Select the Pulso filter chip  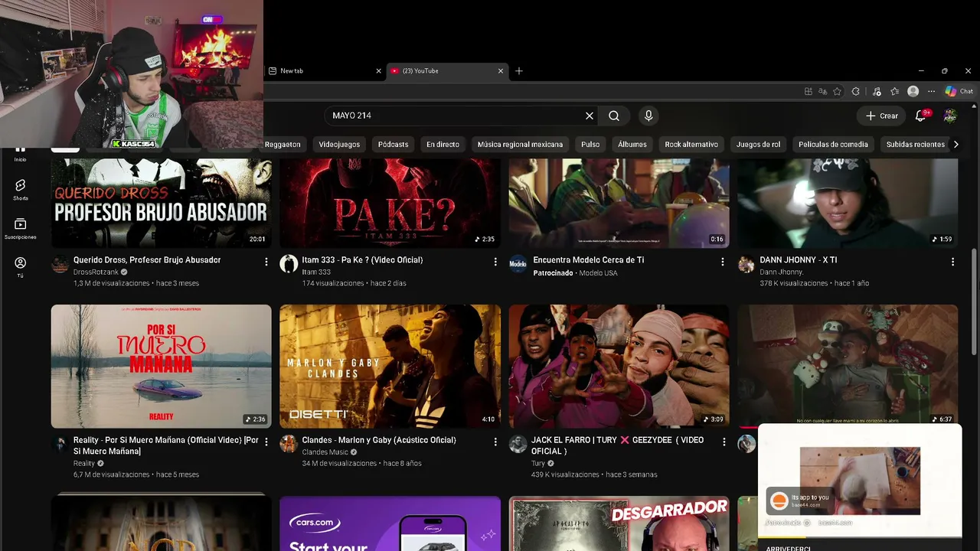click(590, 144)
